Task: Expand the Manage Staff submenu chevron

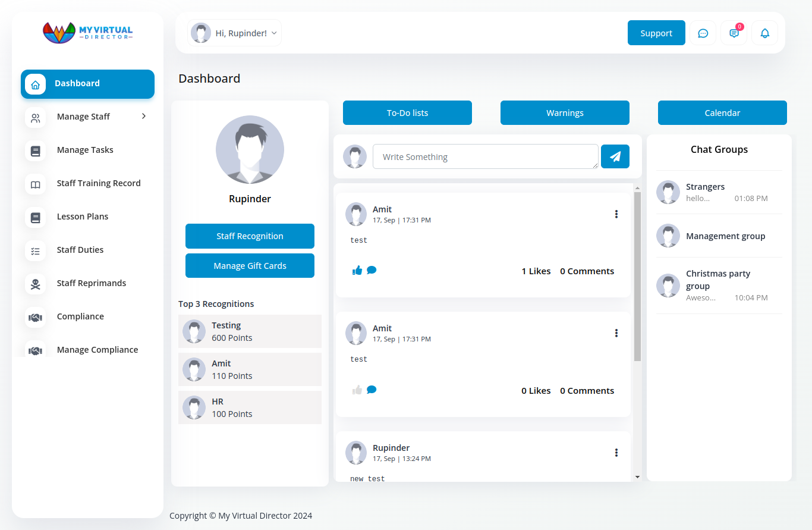Action: [x=143, y=117]
